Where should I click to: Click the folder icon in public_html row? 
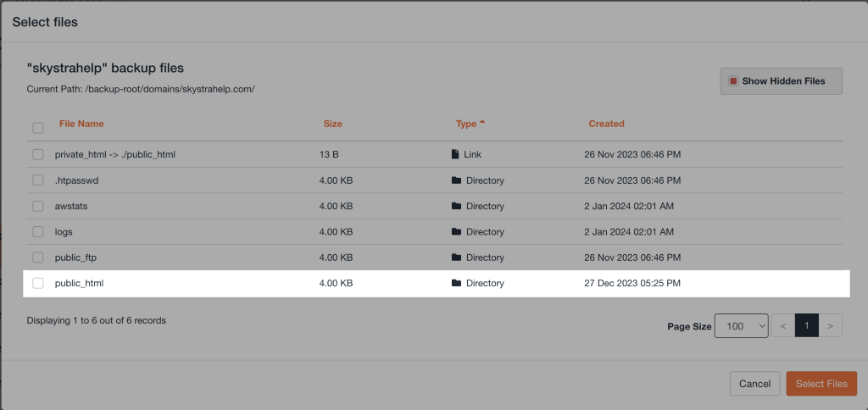coord(456,283)
